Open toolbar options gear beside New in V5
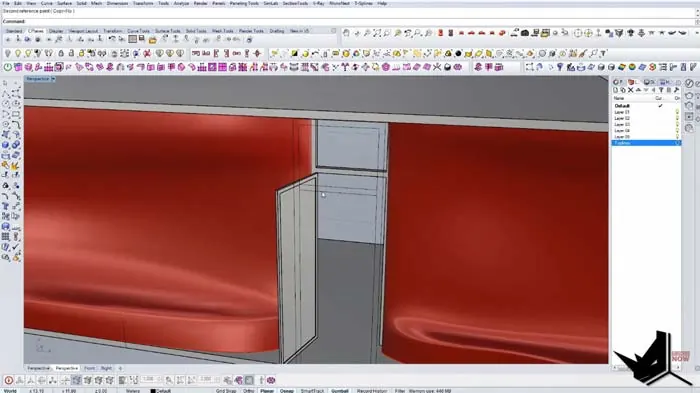 (x=333, y=31)
